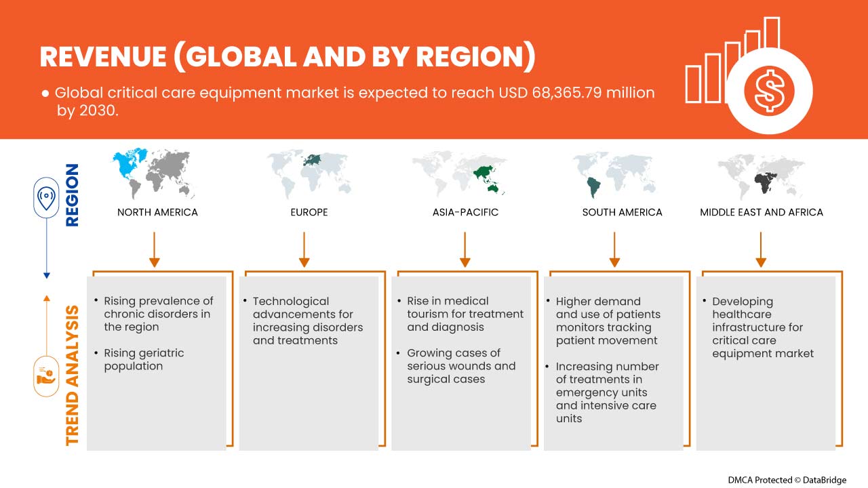Click the vertical TREND ANALYSIS label

[x=73, y=375]
